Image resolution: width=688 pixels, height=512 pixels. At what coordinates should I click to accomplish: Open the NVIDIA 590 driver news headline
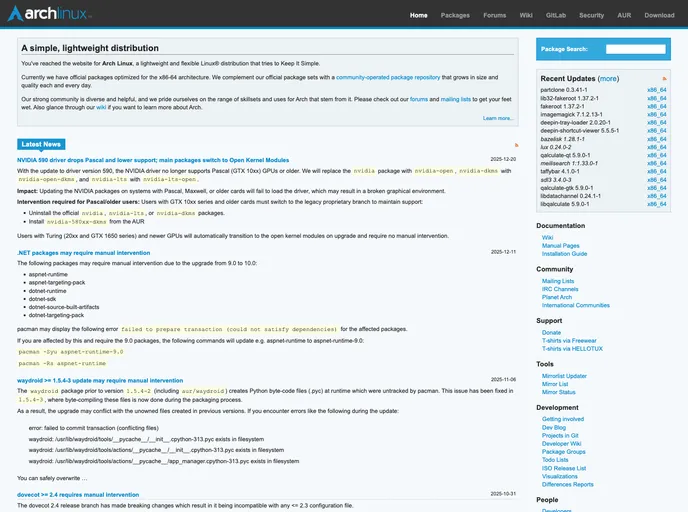pos(153,159)
